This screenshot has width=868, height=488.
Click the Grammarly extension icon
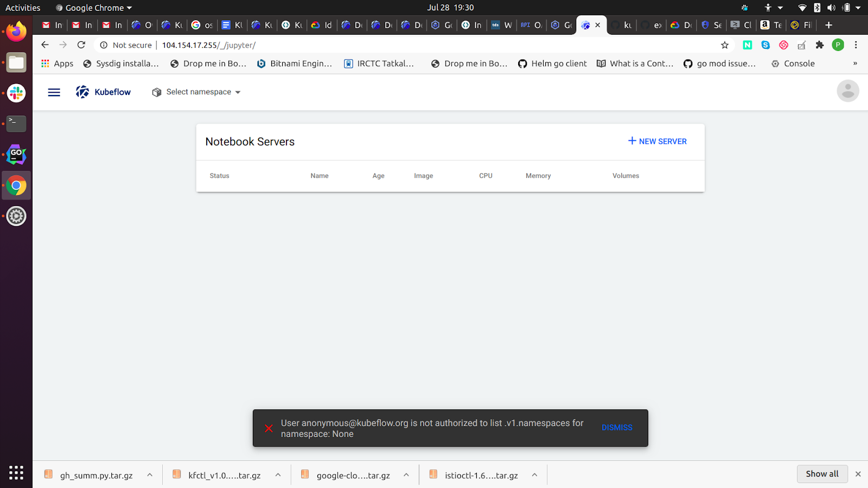pyautogui.click(x=783, y=45)
